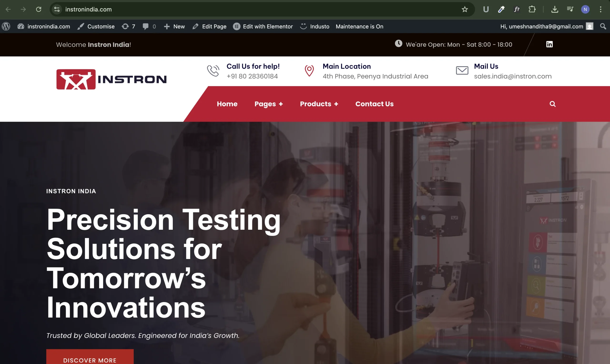Expand the Pages dropdown in the navbar
610x364 pixels.
268,104
